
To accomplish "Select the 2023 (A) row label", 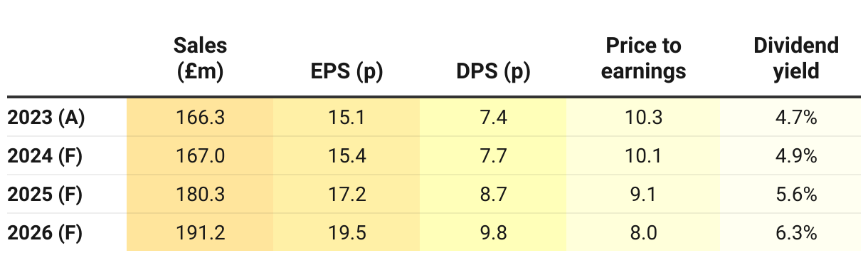I will [x=46, y=118].
